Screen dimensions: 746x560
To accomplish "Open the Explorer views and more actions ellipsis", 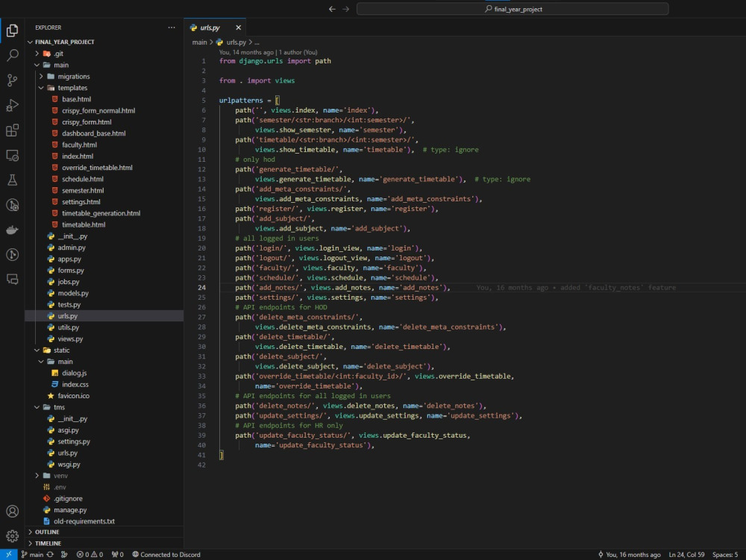I will (172, 28).
